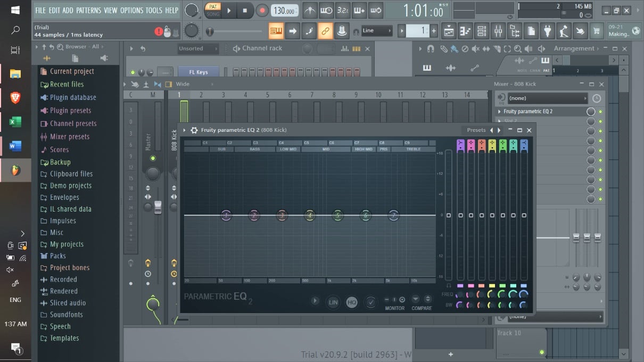Click the tempo 130.000 field

(285, 11)
